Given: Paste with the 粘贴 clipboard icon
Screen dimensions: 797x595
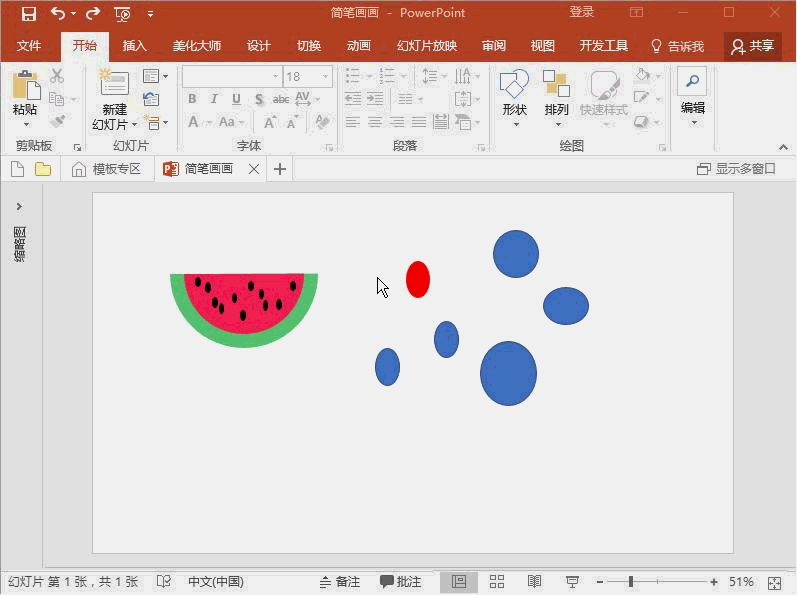Looking at the screenshot, I should click(x=25, y=84).
